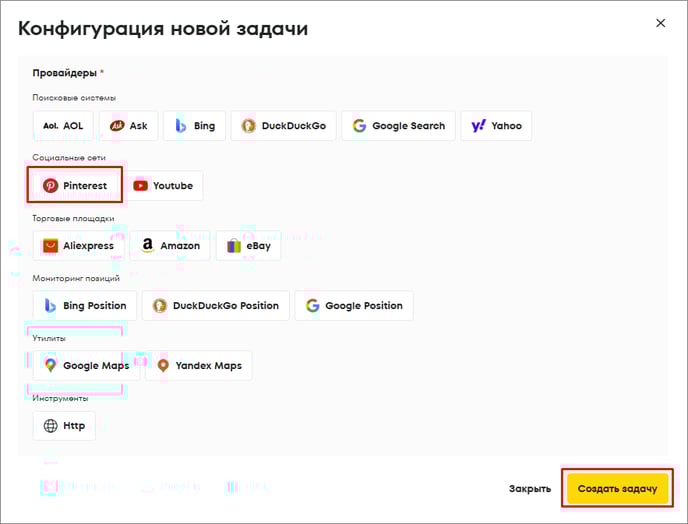The image size is (688, 524).
Task: Select Yahoo provider
Action: [496, 126]
